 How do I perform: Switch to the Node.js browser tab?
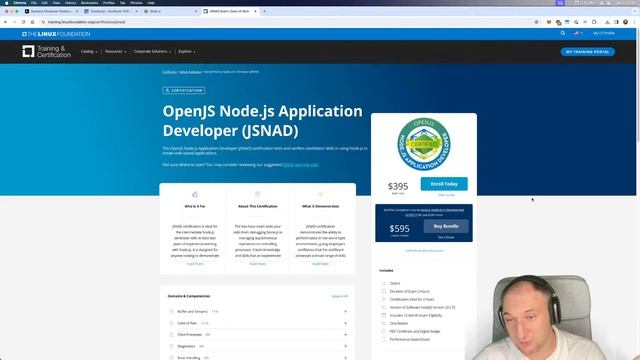170,11
